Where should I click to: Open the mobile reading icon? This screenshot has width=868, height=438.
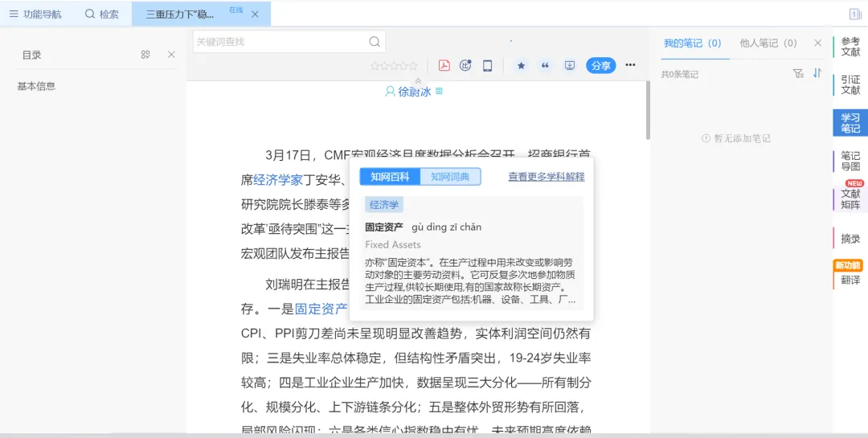click(x=488, y=66)
